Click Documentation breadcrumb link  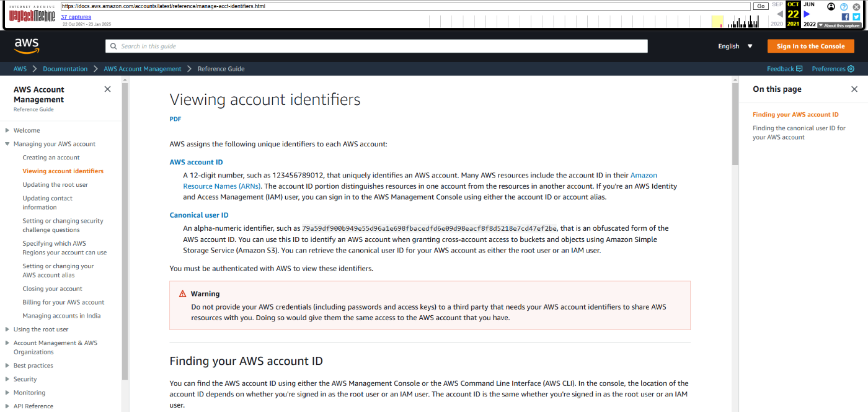coord(65,69)
